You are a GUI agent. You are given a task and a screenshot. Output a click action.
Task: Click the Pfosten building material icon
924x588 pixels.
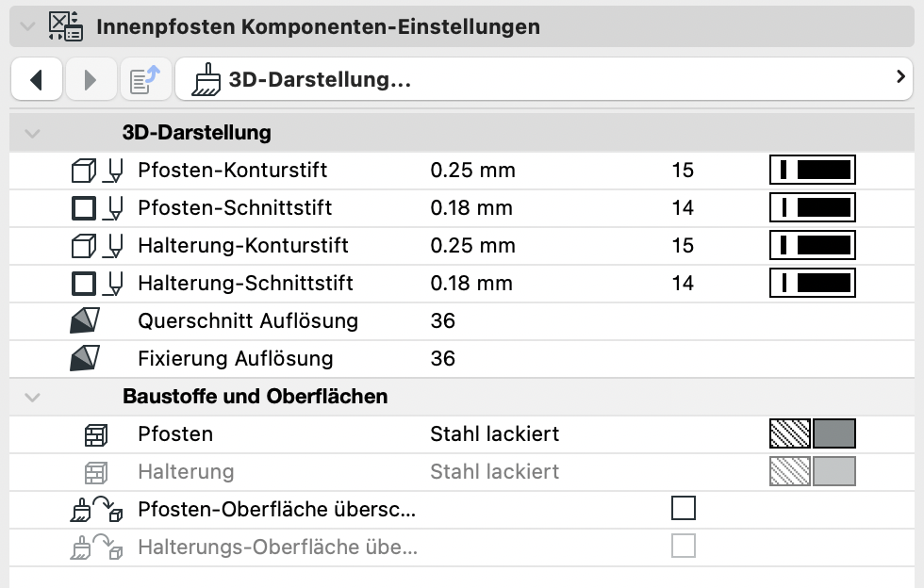[96, 434]
